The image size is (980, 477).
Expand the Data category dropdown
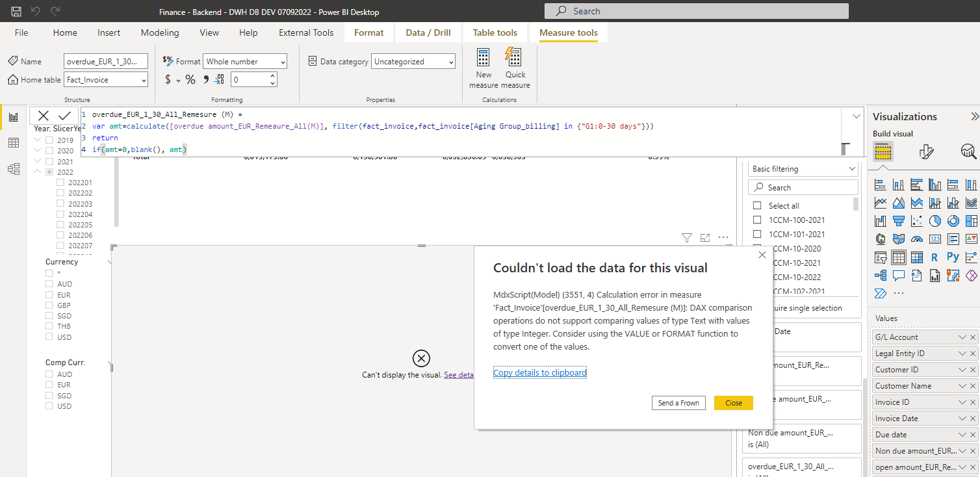[414, 62]
